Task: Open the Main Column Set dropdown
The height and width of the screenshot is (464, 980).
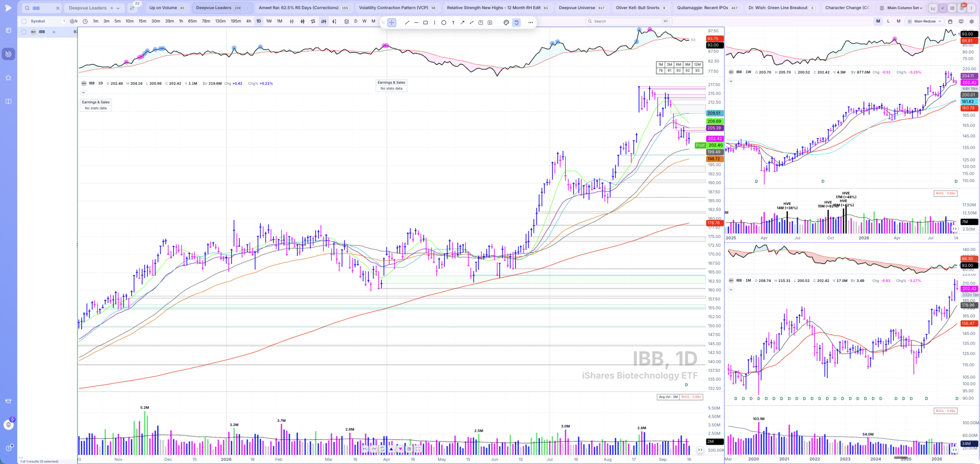Action: (901, 8)
